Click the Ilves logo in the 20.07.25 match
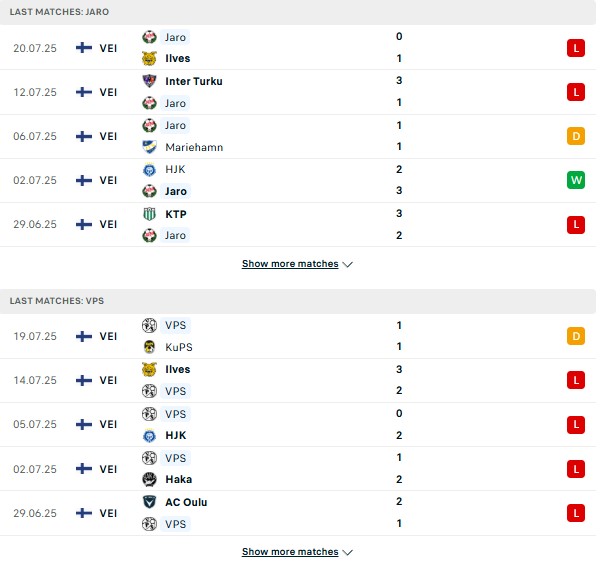Image resolution: width=603 pixels, height=567 pixels. tap(149, 58)
